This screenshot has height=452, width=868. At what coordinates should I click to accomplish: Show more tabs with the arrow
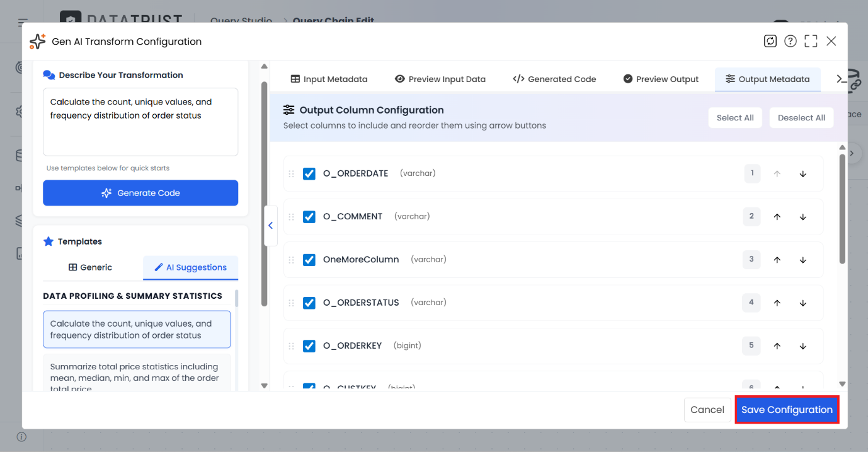[841, 79]
